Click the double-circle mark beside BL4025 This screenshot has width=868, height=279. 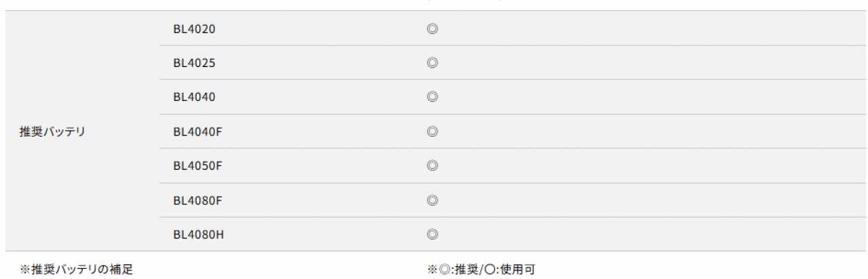click(432, 63)
